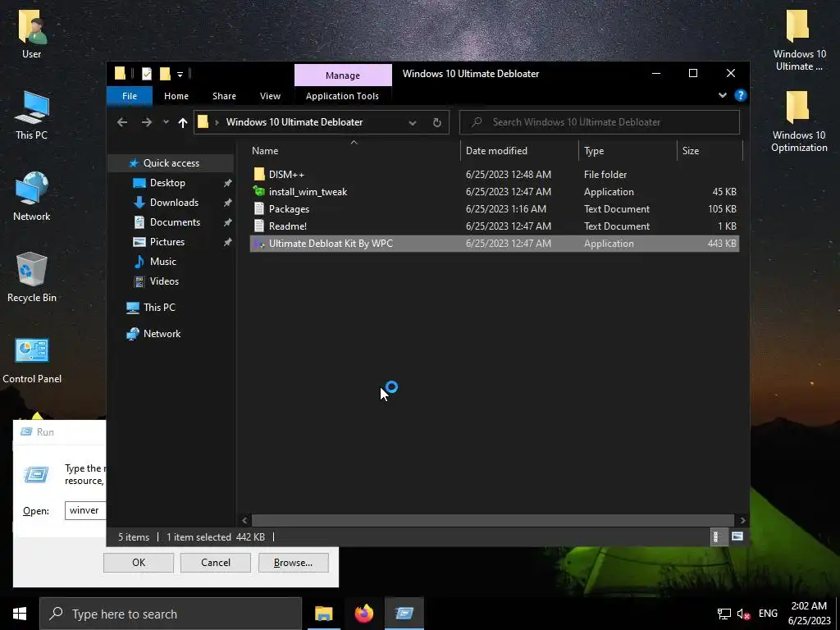This screenshot has width=840, height=630.
Task: Switch to the Home ribbon tab
Action: click(176, 96)
